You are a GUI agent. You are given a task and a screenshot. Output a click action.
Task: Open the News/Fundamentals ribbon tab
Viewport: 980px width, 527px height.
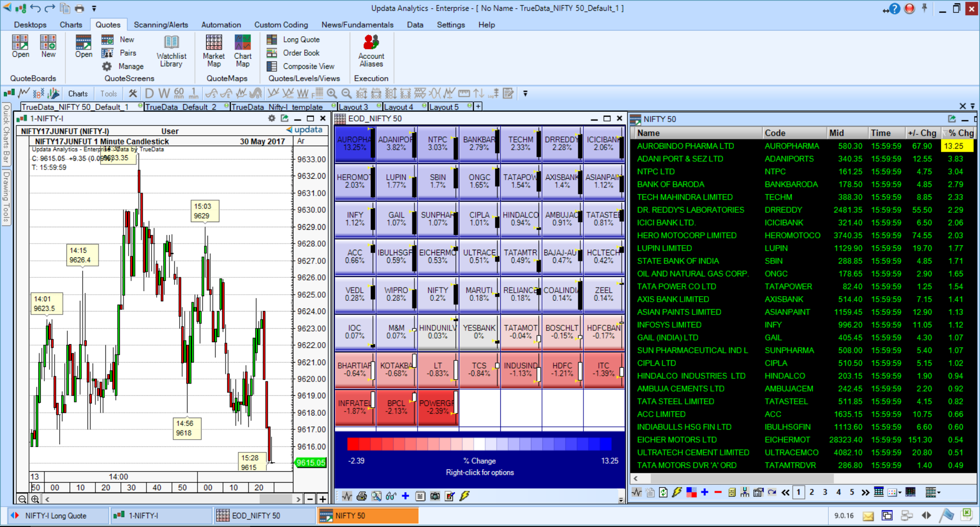click(357, 25)
